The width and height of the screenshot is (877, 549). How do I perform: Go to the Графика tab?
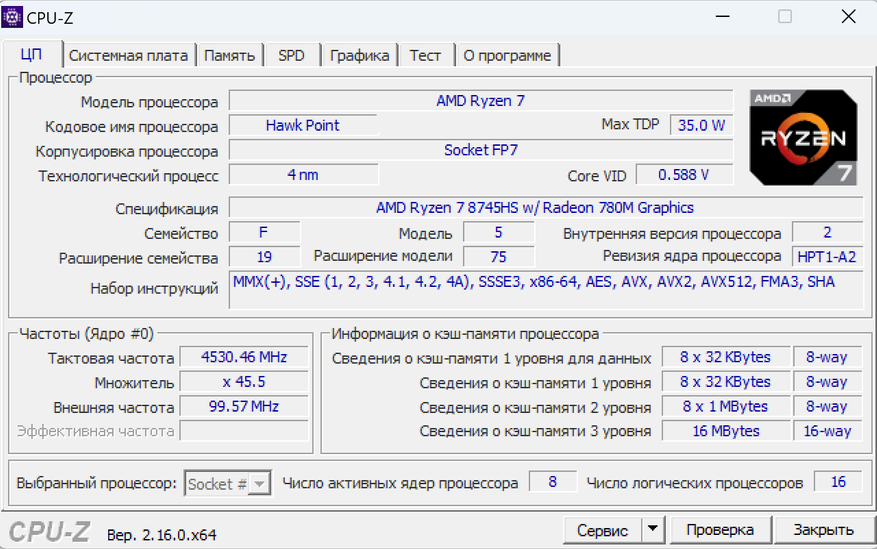click(x=359, y=56)
